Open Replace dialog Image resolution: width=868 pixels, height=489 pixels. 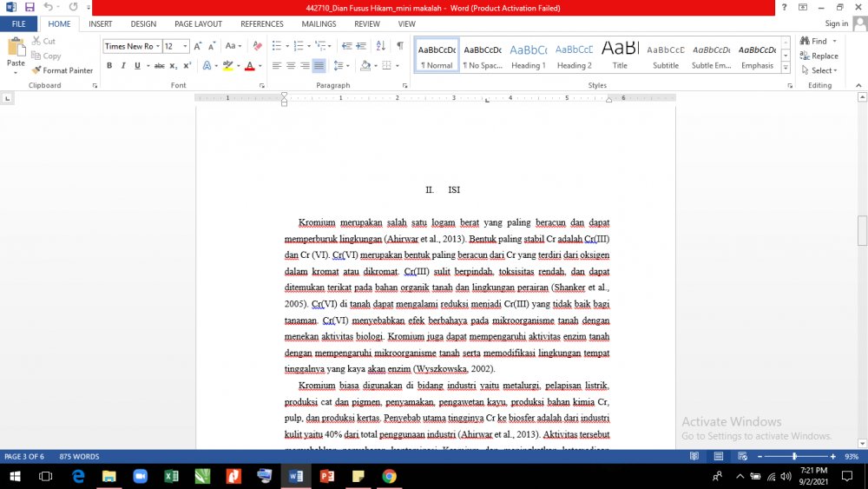819,56
